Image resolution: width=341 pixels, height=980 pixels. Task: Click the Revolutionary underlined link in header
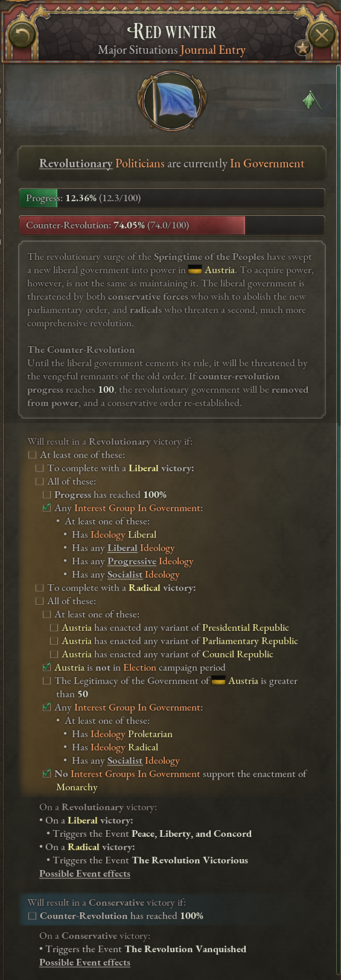coord(76,164)
